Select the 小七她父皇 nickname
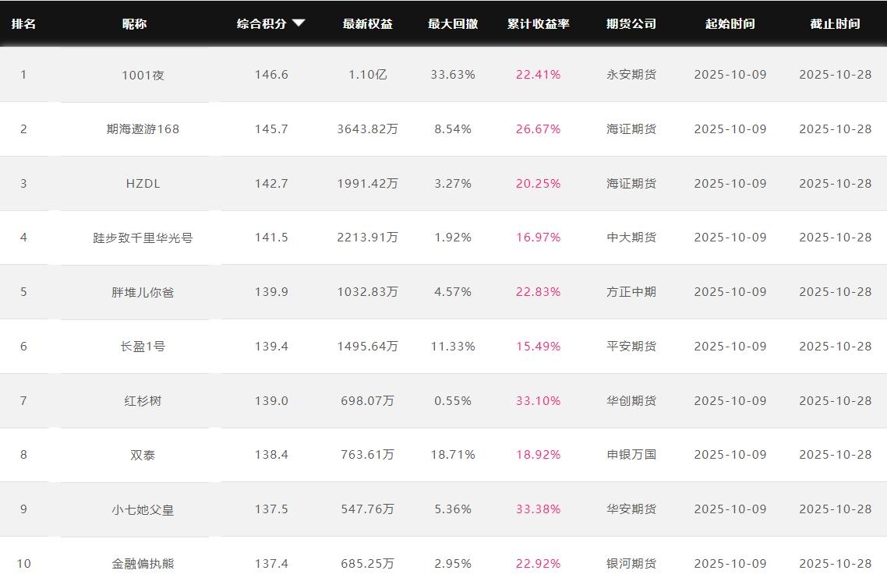 coord(143,509)
